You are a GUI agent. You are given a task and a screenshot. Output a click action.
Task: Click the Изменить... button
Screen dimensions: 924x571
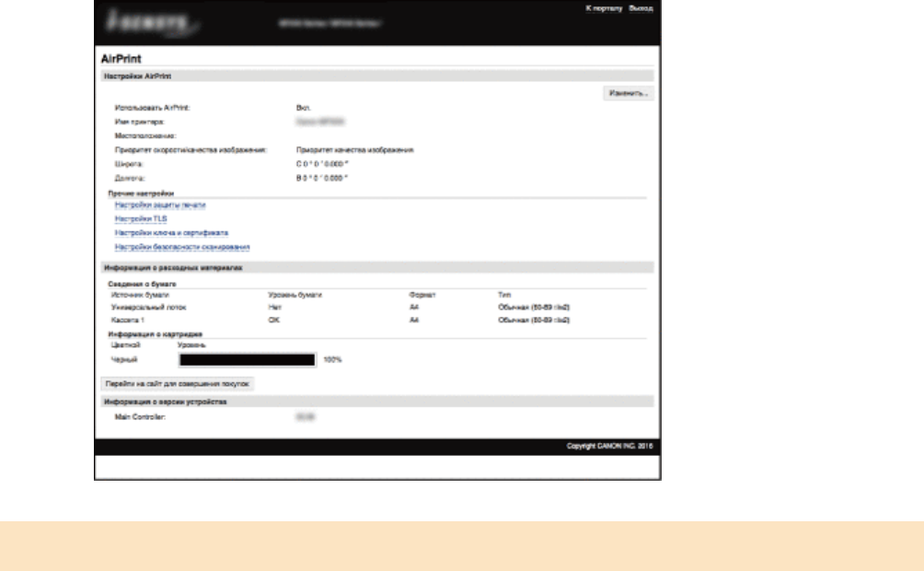click(629, 93)
